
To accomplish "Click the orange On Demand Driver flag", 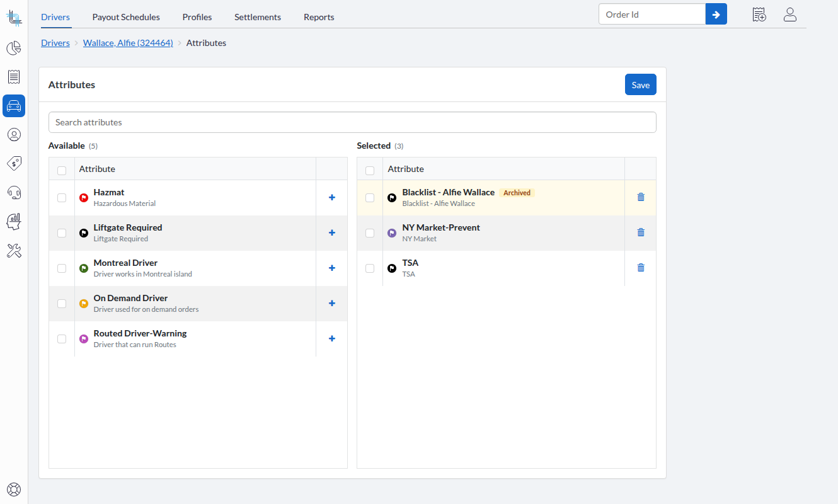I will pos(84,304).
